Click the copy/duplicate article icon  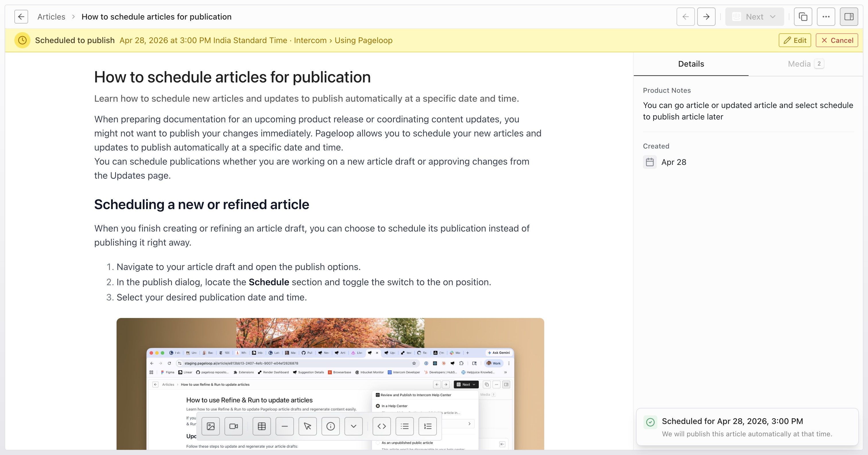pyautogui.click(x=803, y=17)
